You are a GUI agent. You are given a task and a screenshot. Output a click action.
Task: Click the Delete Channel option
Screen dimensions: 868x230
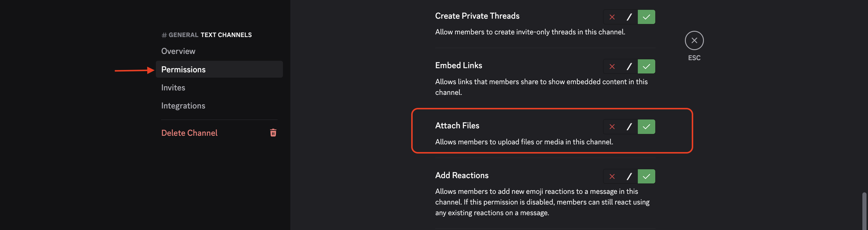tap(189, 133)
